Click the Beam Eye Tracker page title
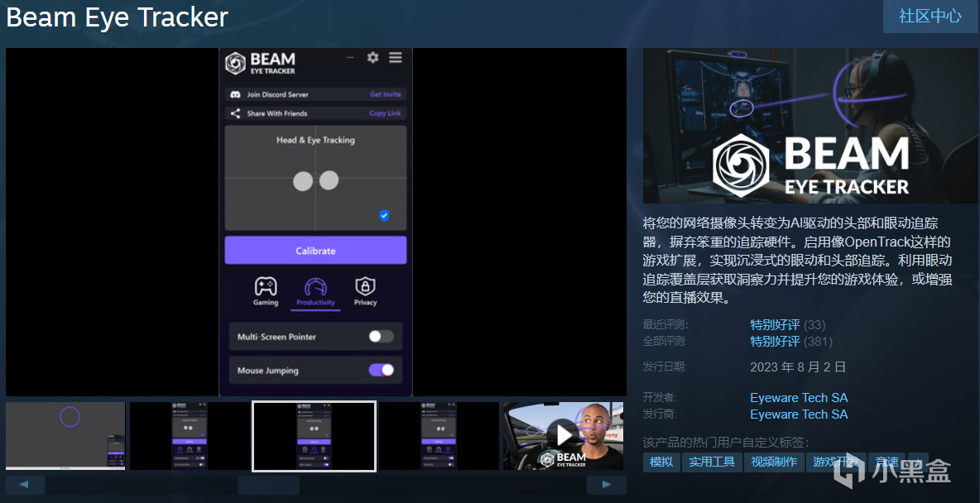The image size is (980, 503). (117, 17)
